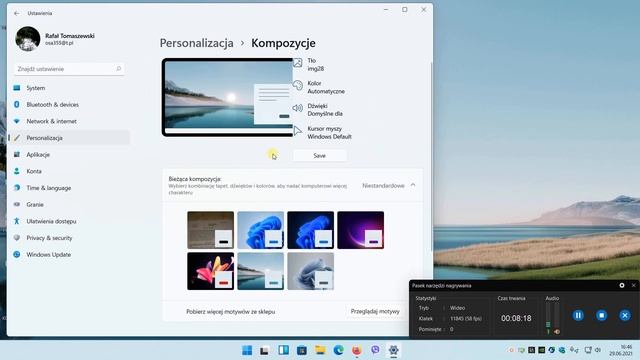Click the theme preview image

(227, 97)
